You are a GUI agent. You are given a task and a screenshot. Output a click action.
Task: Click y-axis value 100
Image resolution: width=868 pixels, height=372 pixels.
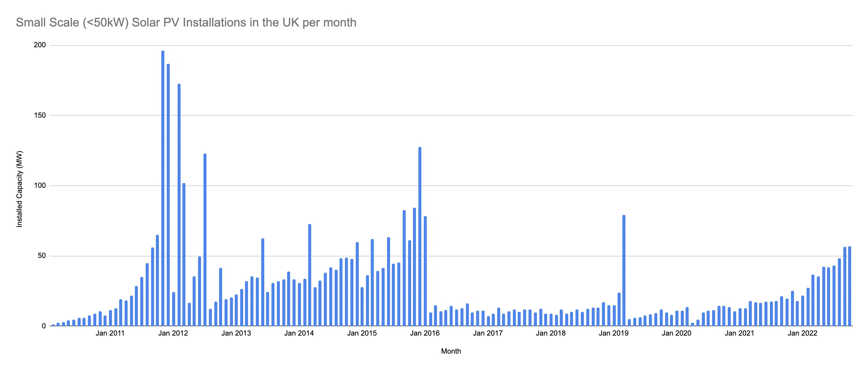40,186
